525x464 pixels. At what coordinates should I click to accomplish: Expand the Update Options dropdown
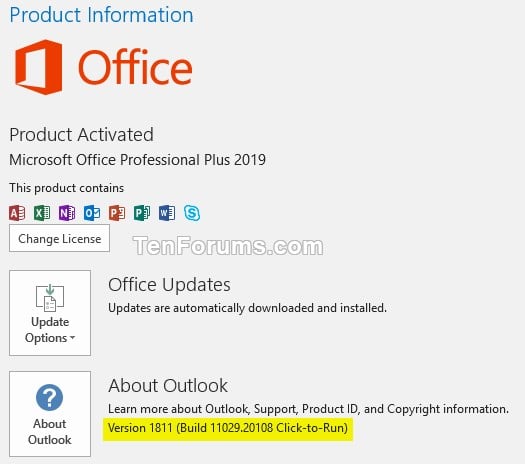pos(50,313)
